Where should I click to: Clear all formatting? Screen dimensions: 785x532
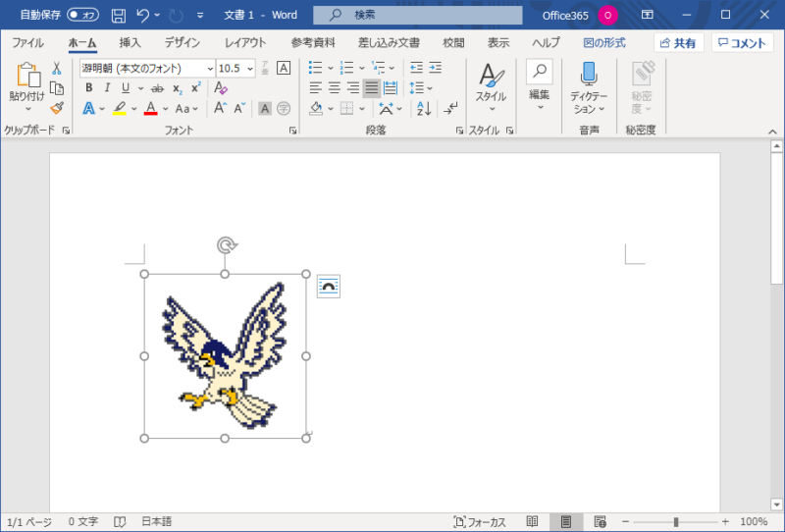[220, 88]
